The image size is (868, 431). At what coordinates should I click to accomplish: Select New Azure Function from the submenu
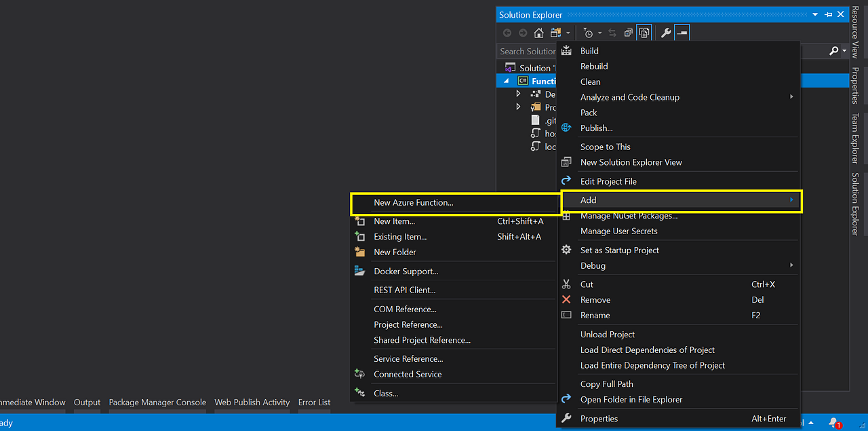414,203
